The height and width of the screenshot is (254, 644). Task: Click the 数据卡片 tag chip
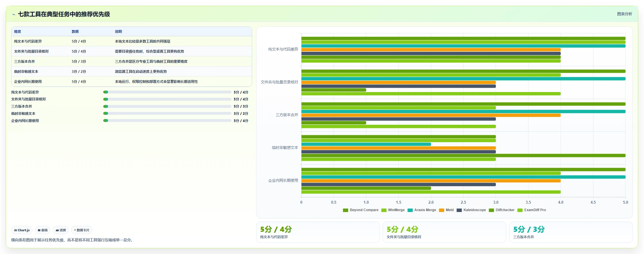(82, 230)
